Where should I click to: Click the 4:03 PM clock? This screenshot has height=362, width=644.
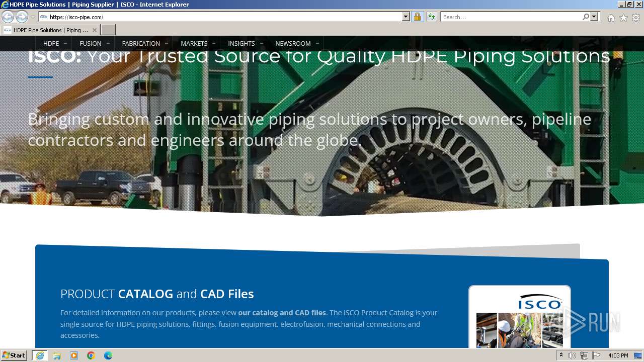pyautogui.click(x=618, y=355)
